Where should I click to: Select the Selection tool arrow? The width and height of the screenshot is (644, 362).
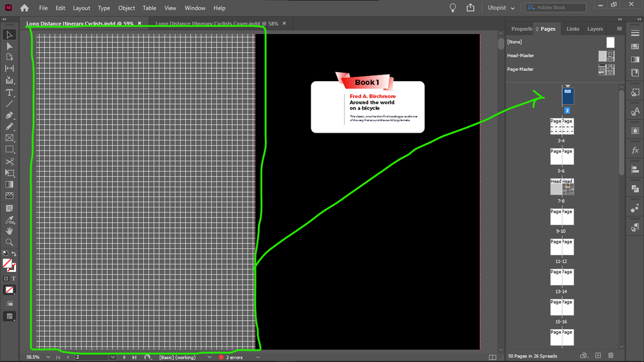pyautogui.click(x=9, y=35)
